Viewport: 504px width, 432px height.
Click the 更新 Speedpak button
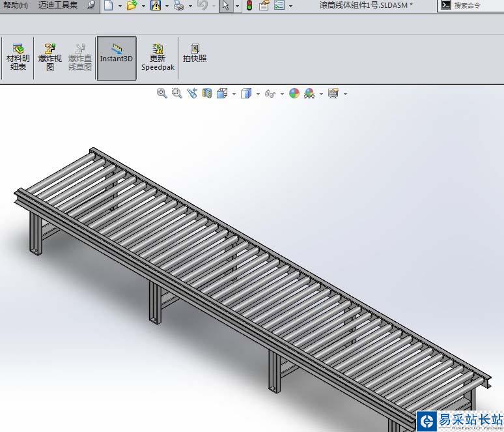click(x=158, y=57)
